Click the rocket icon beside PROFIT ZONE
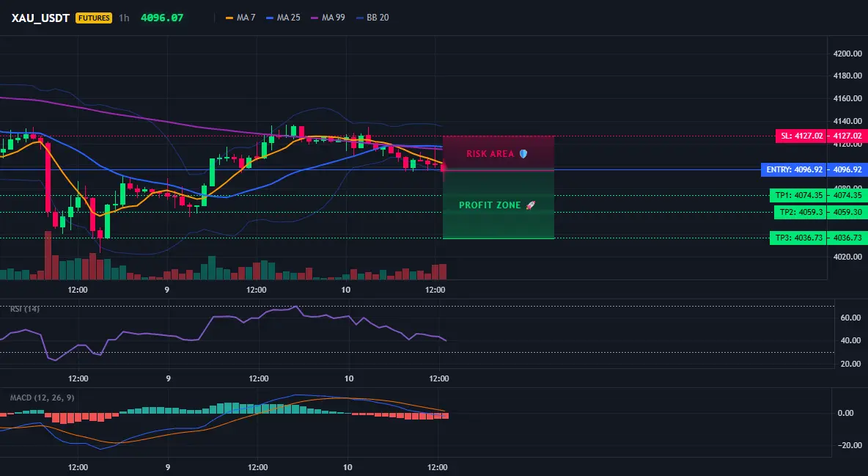 (530, 205)
